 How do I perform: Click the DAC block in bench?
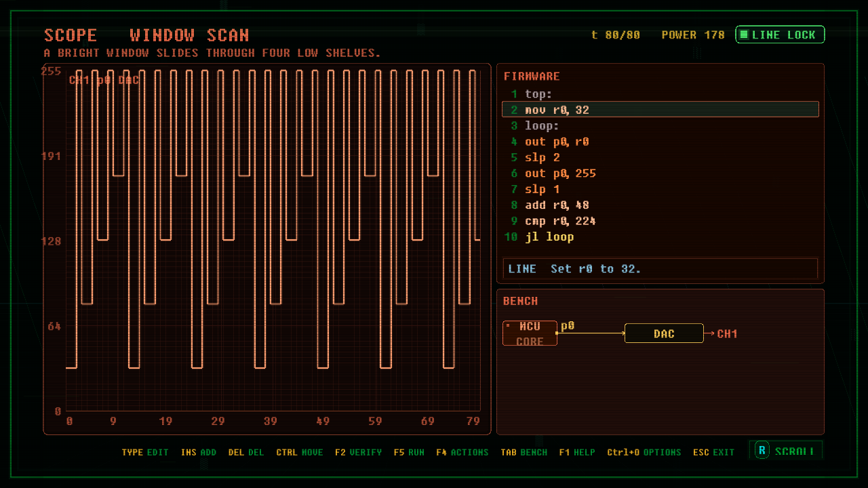pos(664,333)
